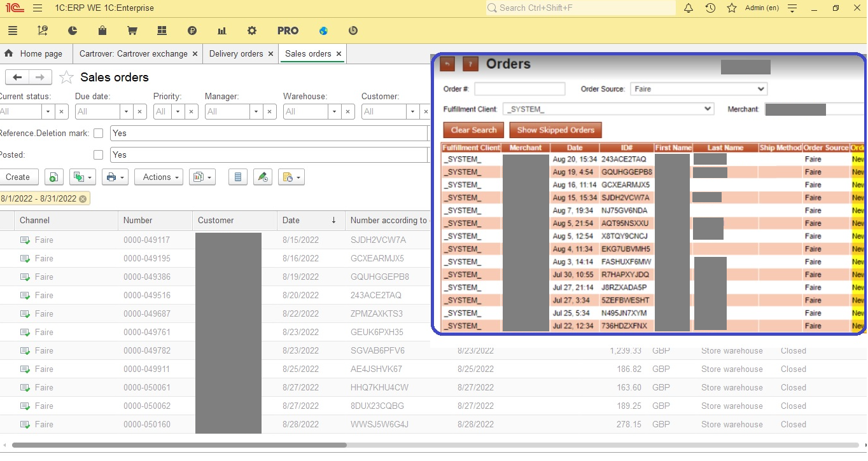Open the globe section icon

tap(323, 31)
